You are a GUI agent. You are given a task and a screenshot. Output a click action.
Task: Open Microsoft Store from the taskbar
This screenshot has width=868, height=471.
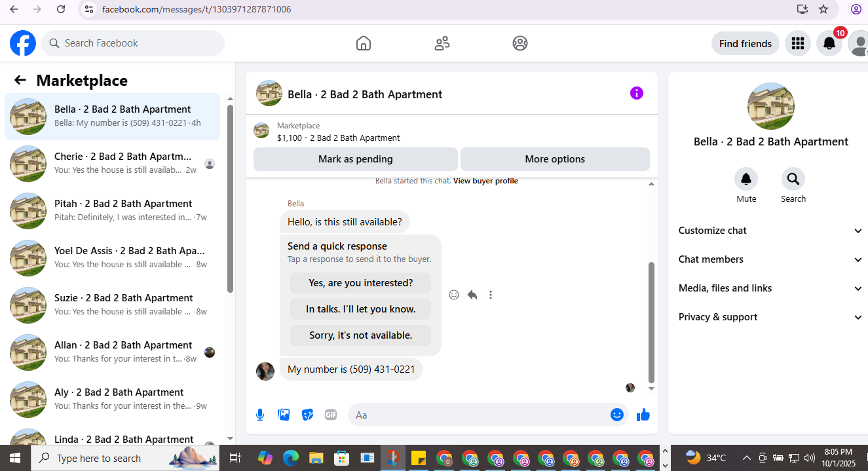coord(342,458)
